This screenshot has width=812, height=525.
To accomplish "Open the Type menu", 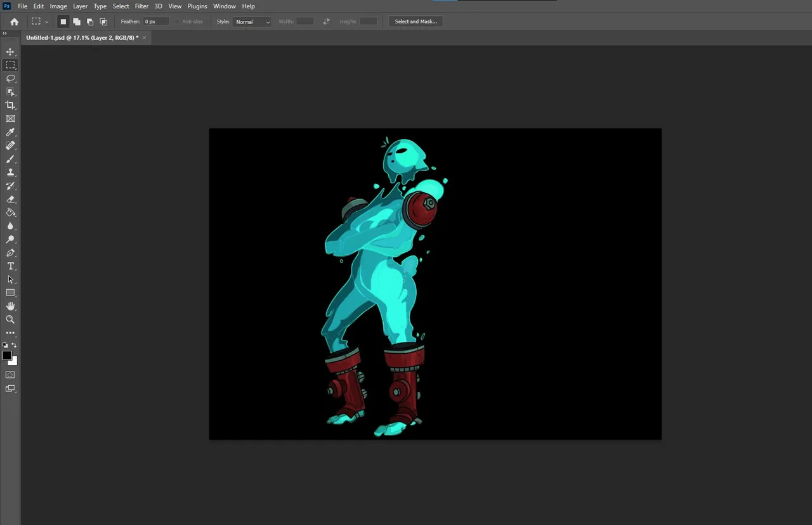I will coord(100,6).
